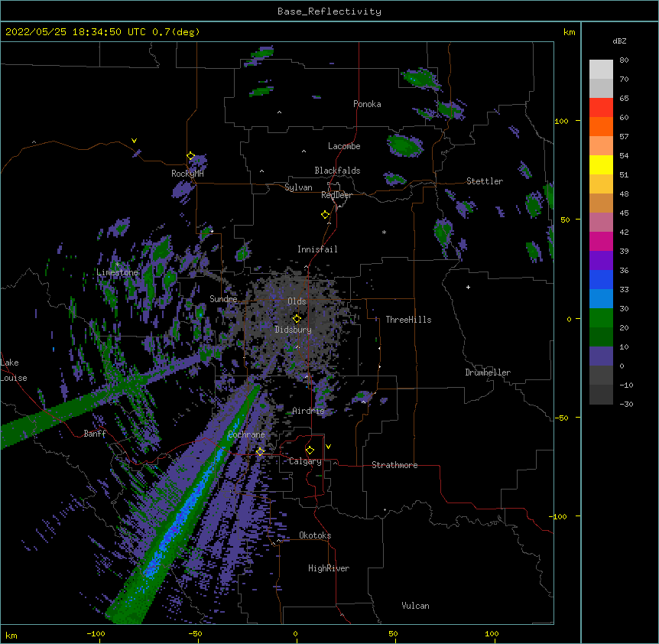The height and width of the screenshot is (644, 659).
Task: Click the Sundre town label
Action: point(223,299)
